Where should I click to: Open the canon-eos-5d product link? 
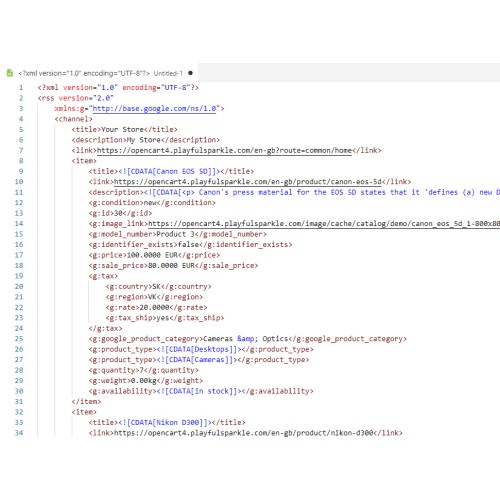pos(248,182)
